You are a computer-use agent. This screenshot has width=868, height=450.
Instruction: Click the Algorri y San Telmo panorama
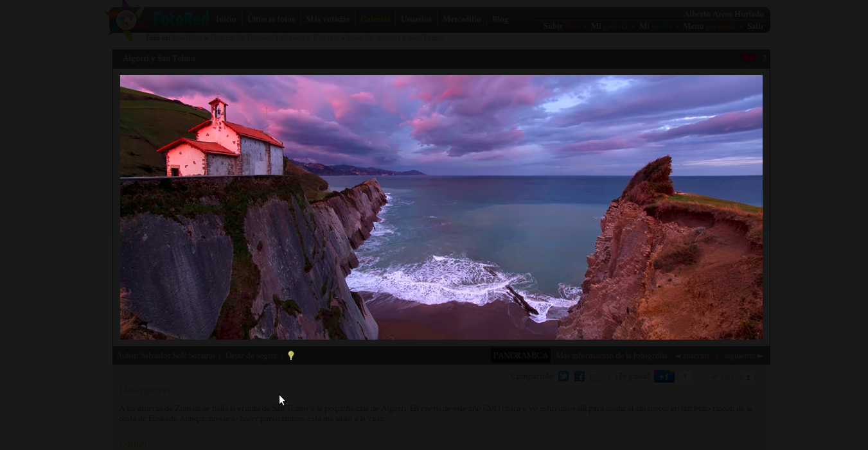pyautogui.click(x=441, y=207)
